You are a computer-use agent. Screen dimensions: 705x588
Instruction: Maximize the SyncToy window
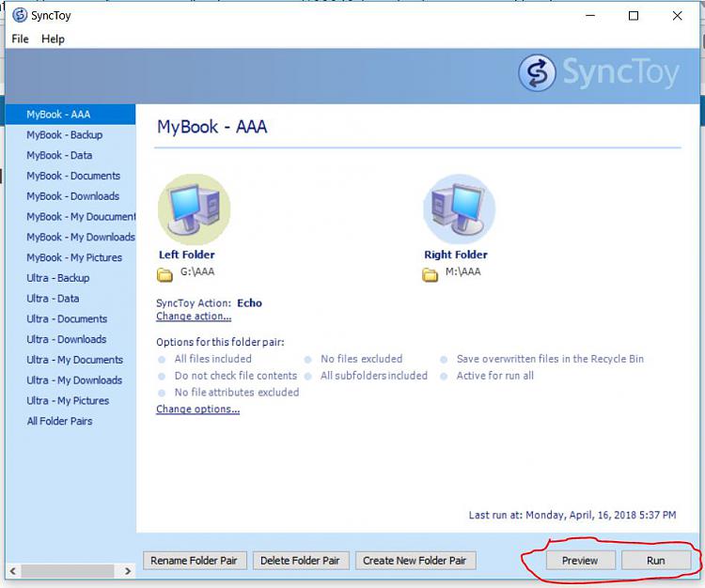pyautogui.click(x=634, y=16)
